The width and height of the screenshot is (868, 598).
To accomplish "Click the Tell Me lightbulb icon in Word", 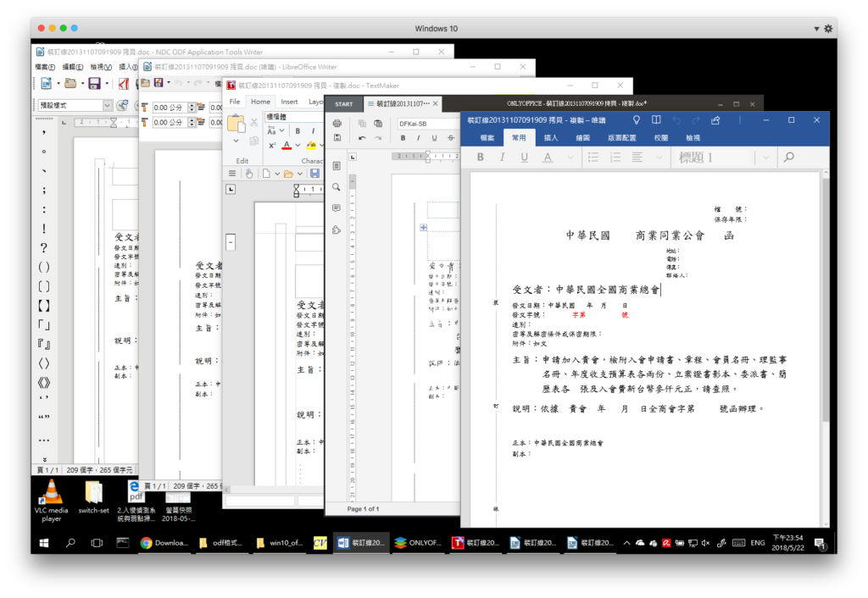I will [x=637, y=120].
